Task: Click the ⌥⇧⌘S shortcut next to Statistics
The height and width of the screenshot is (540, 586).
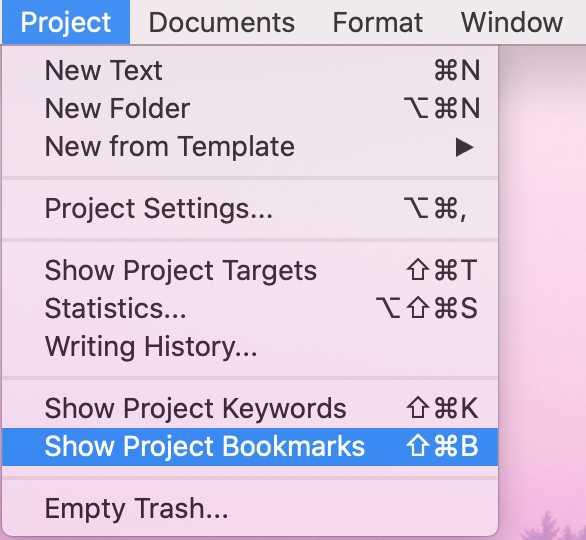Action: pyautogui.click(x=427, y=308)
